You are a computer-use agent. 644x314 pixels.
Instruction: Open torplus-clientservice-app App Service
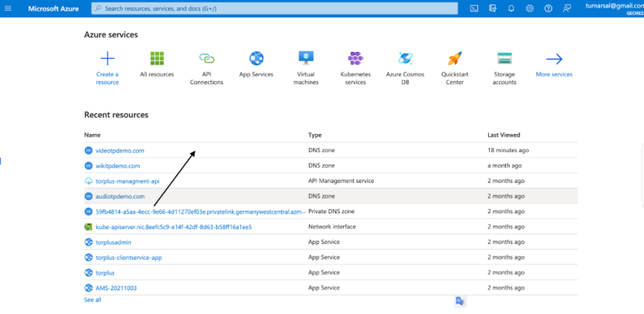129,258
